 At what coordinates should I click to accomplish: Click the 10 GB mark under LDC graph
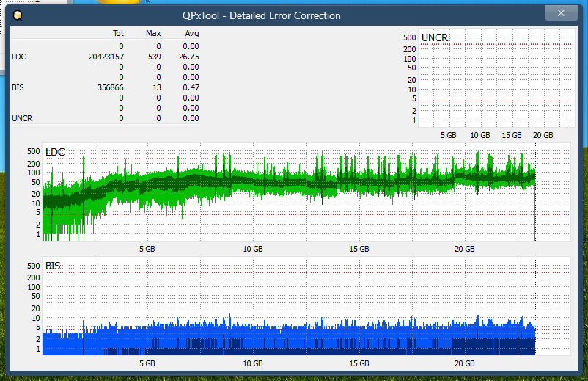coord(253,250)
